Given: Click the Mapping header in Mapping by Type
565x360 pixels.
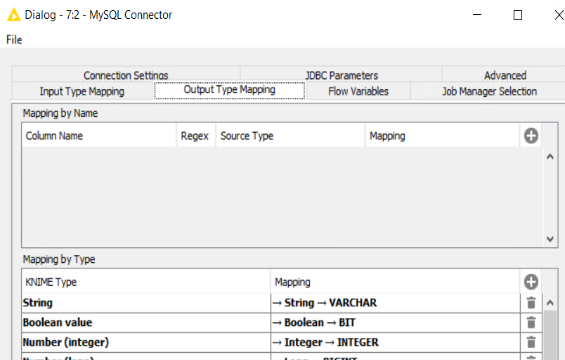Looking at the screenshot, I should pyautogui.click(x=395, y=282).
